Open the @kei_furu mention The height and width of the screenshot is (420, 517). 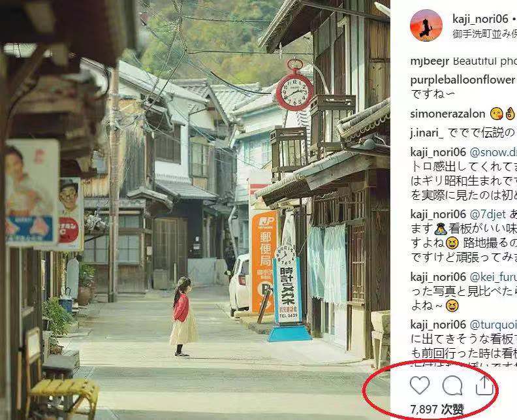tap(493, 277)
